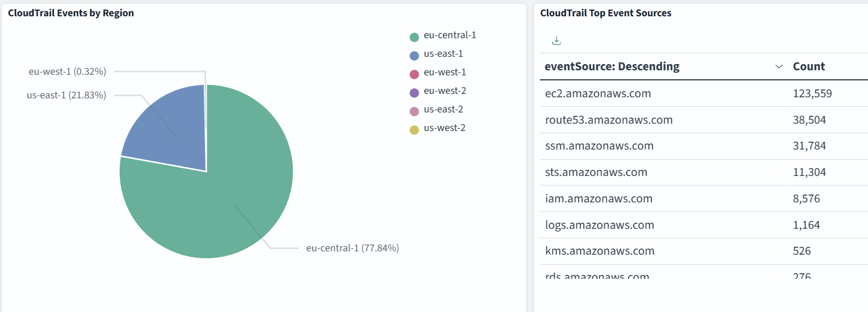Click the eu-central-1 (77.84%) pie label
This screenshot has height=312, width=868.
tap(352, 248)
